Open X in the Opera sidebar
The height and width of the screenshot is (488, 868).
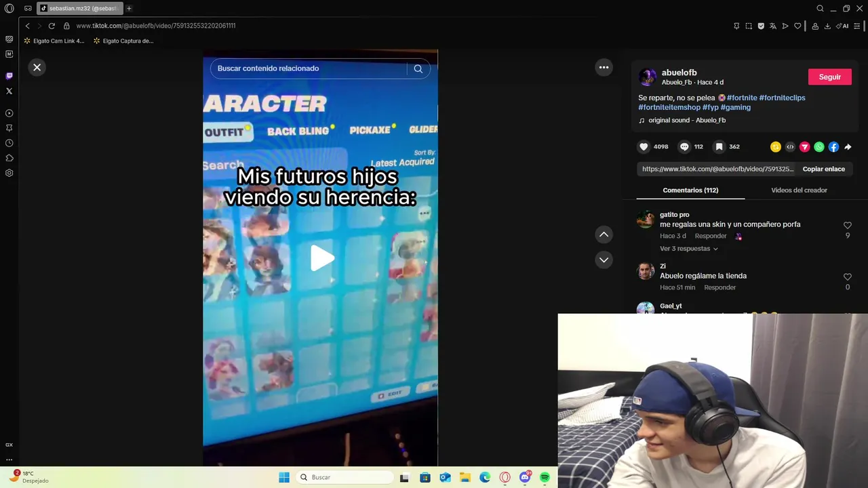tap(9, 91)
